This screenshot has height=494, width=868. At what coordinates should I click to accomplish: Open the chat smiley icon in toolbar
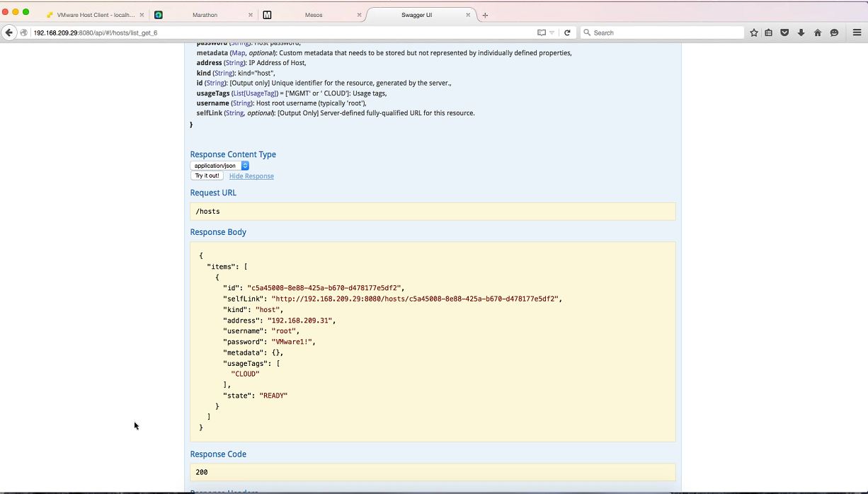[834, 33]
